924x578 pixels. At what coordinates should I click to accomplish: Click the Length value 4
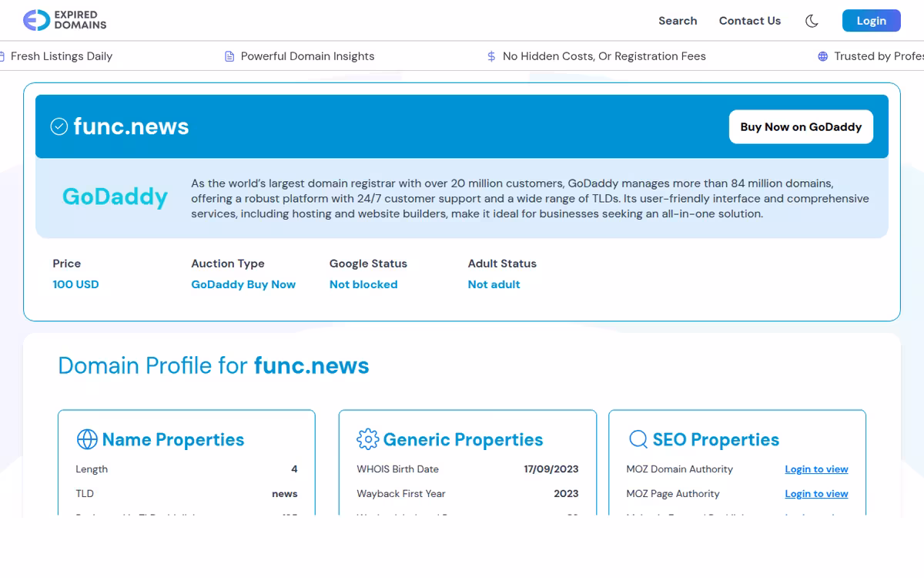[x=294, y=469]
